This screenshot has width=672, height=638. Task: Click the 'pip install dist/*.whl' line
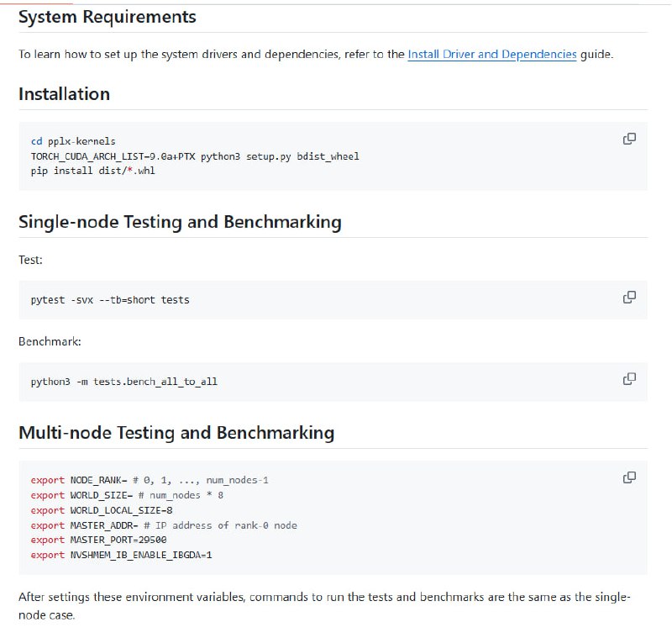(x=92, y=171)
